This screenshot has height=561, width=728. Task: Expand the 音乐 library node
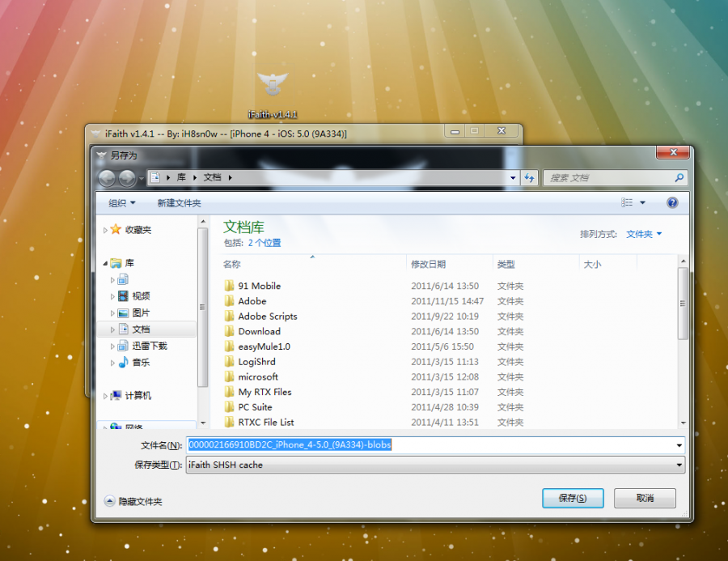point(112,363)
